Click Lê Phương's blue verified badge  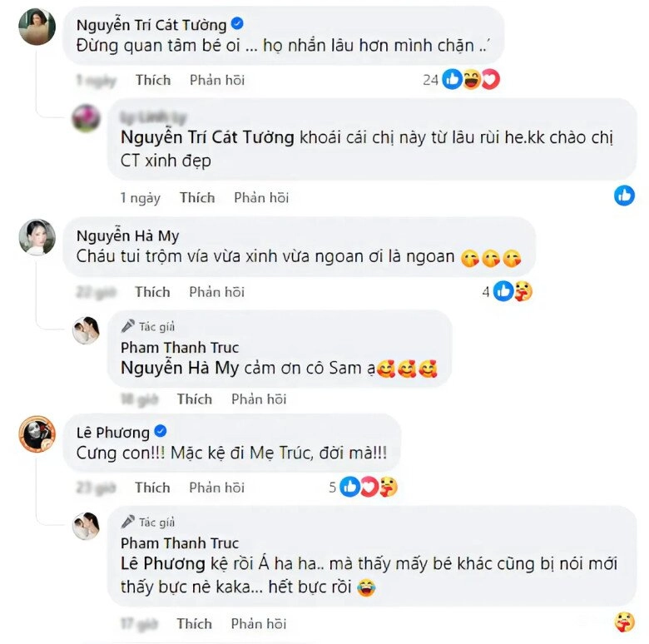click(x=161, y=431)
